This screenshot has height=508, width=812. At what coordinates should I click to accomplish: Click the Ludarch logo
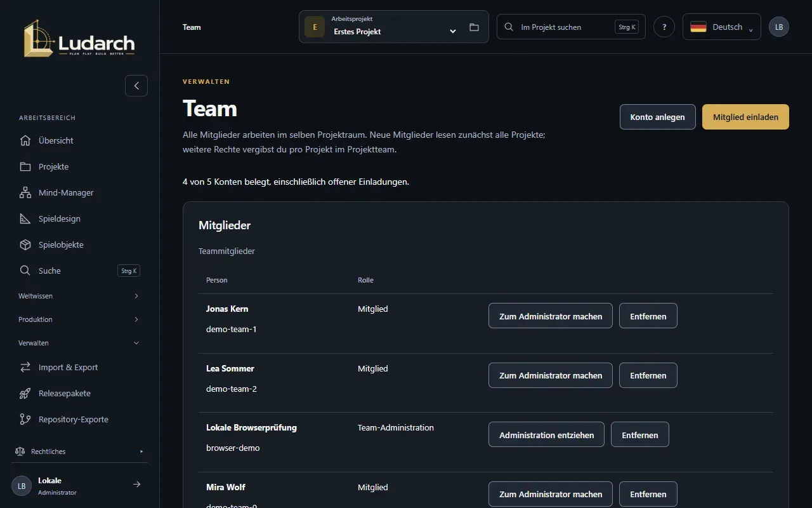coord(79,39)
